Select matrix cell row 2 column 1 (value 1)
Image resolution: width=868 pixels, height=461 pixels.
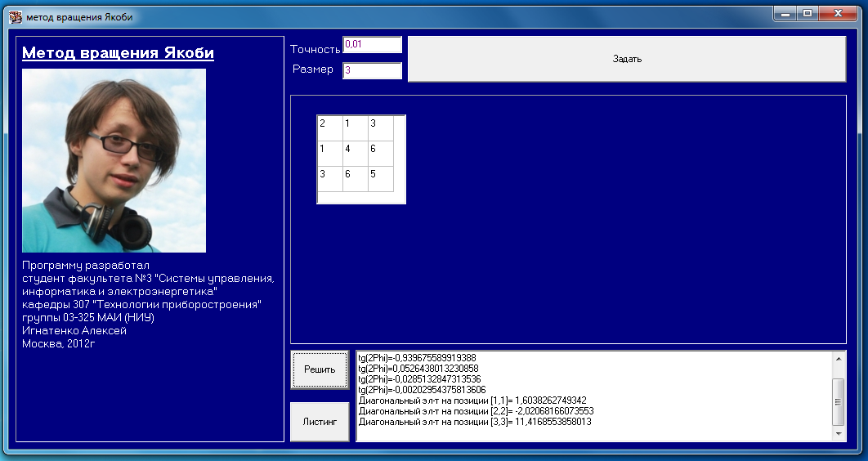[330, 154]
